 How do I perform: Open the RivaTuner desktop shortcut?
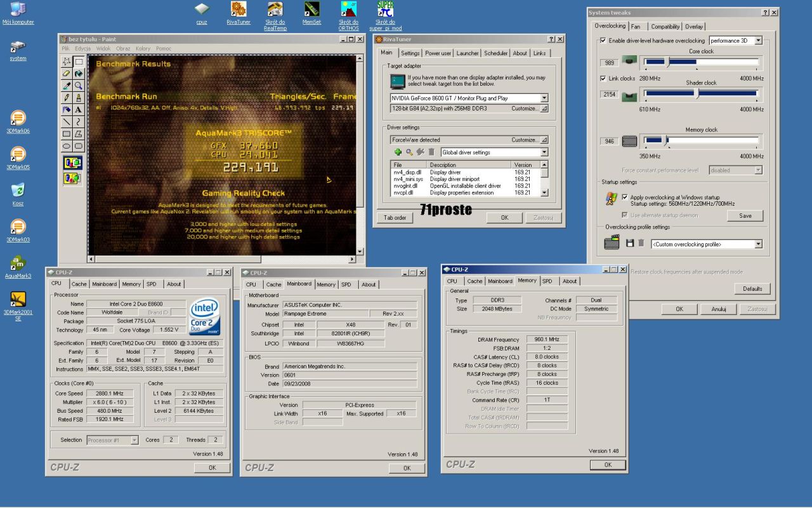[239, 14]
